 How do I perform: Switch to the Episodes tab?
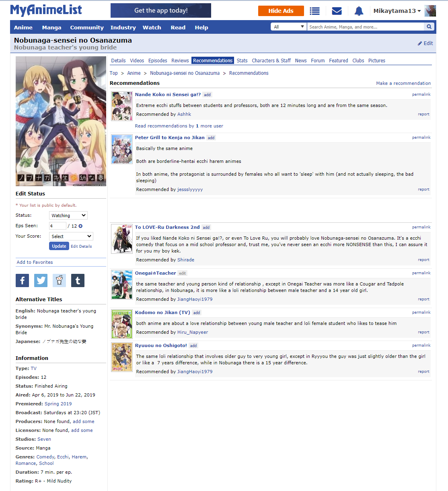click(x=158, y=61)
